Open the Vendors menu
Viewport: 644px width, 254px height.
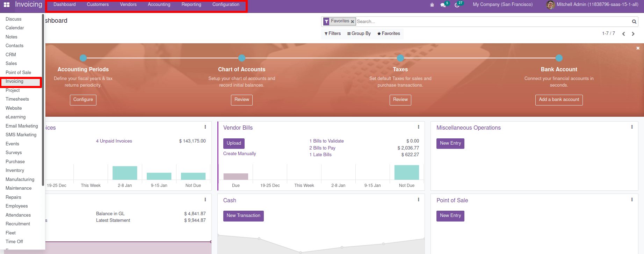[x=128, y=5]
